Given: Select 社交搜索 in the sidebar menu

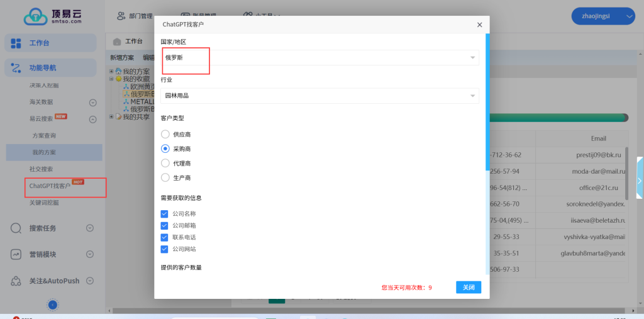Looking at the screenshot, I should pyautogui.click(x=42, y=169).
